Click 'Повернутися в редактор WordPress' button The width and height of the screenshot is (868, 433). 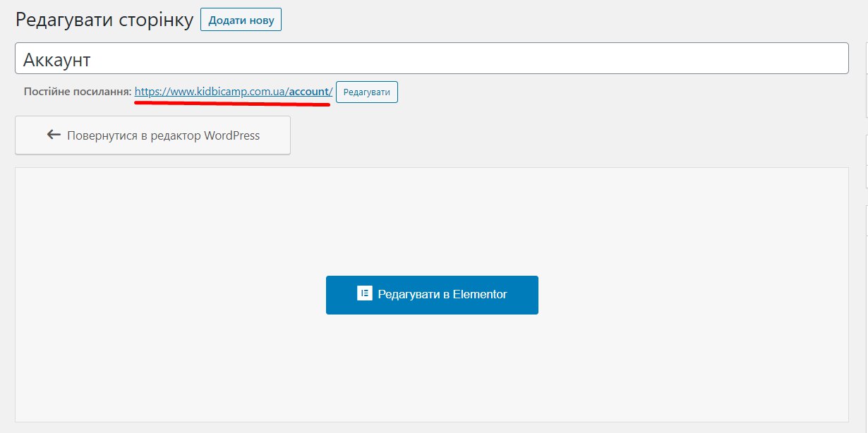(x=152, y=135)
